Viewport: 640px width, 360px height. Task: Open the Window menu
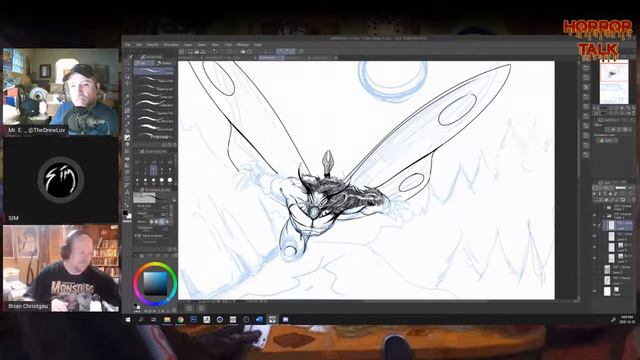(243, 45)
